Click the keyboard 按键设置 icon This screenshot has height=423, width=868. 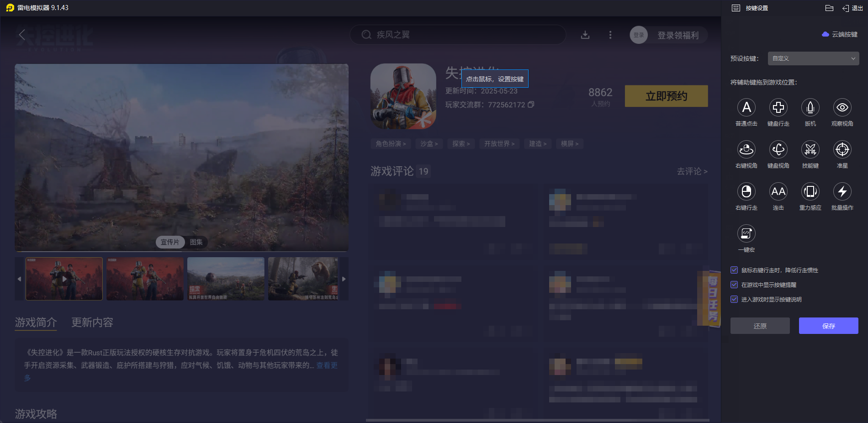(x=736, y=8)
